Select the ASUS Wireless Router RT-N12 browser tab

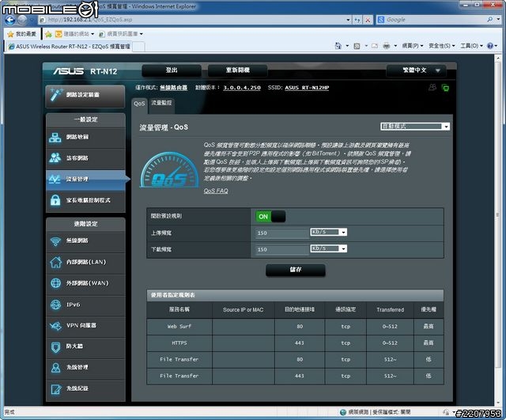point(70,47)
